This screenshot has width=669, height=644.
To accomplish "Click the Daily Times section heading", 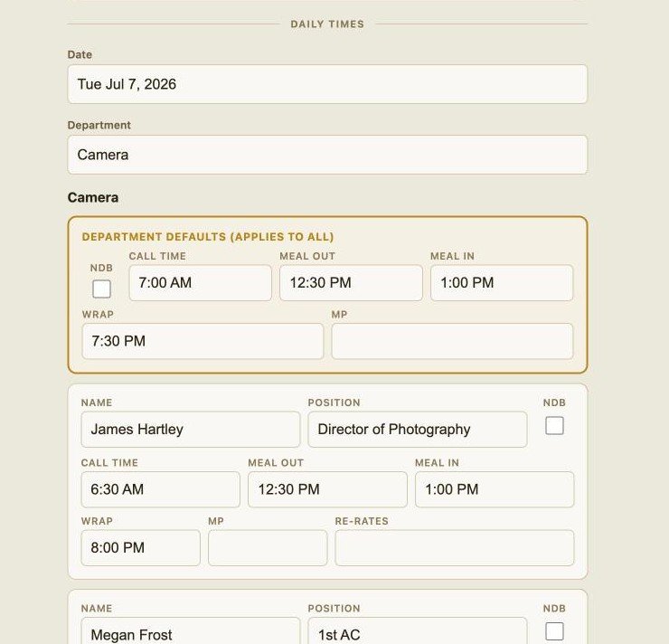I will (327, 24).
